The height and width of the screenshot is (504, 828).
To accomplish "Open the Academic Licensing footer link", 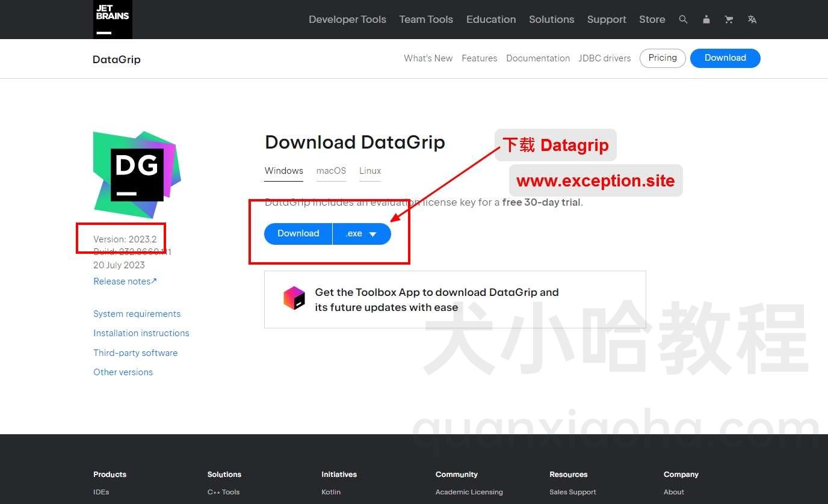I will (469, 492).
